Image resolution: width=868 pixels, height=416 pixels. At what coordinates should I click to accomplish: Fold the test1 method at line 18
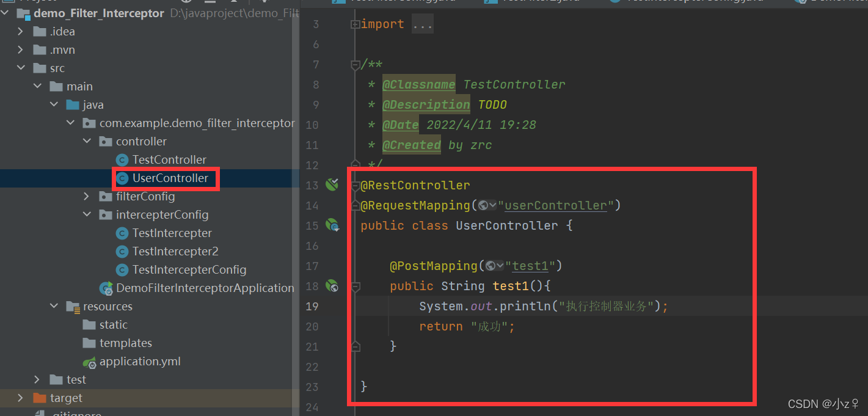pos(355,286)
